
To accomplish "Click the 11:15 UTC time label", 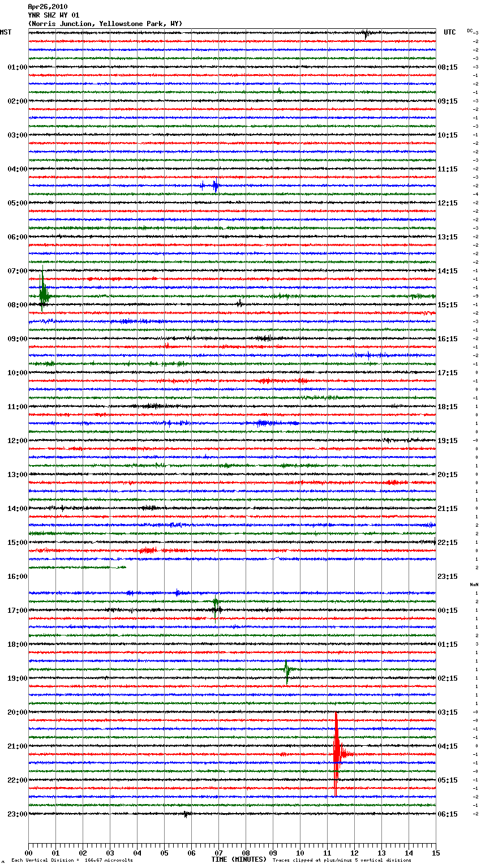I will pyautogui.click(x=448, y=169).
